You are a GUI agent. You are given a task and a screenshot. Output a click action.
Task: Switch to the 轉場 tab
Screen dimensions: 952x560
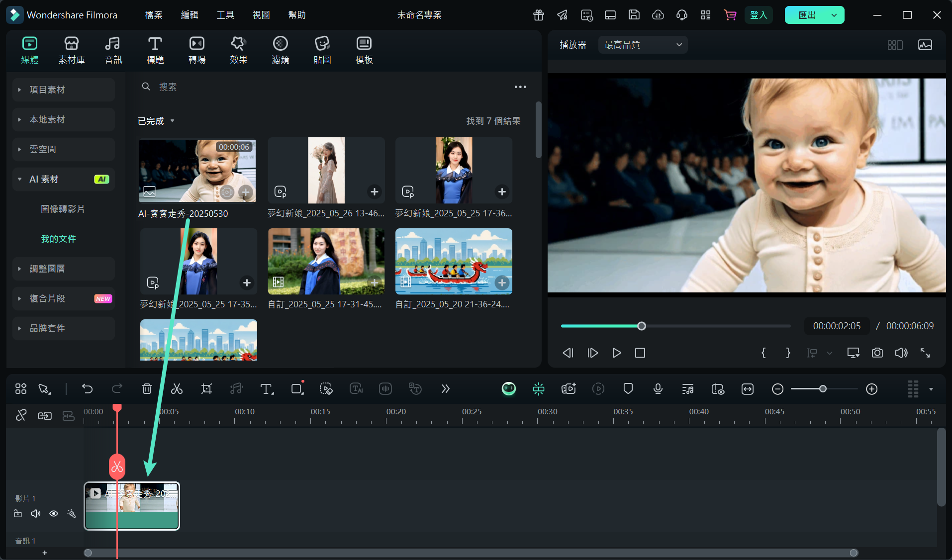(197, 50)
